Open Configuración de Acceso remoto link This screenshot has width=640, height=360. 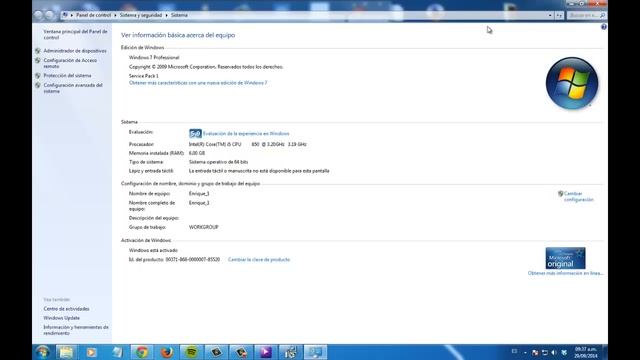tap(70, 63)
